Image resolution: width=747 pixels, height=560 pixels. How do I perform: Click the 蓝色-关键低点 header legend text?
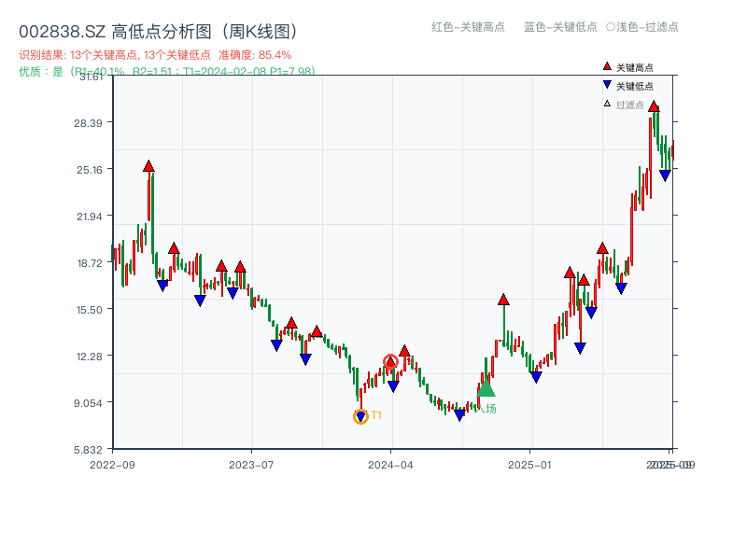tap(561, 27)
